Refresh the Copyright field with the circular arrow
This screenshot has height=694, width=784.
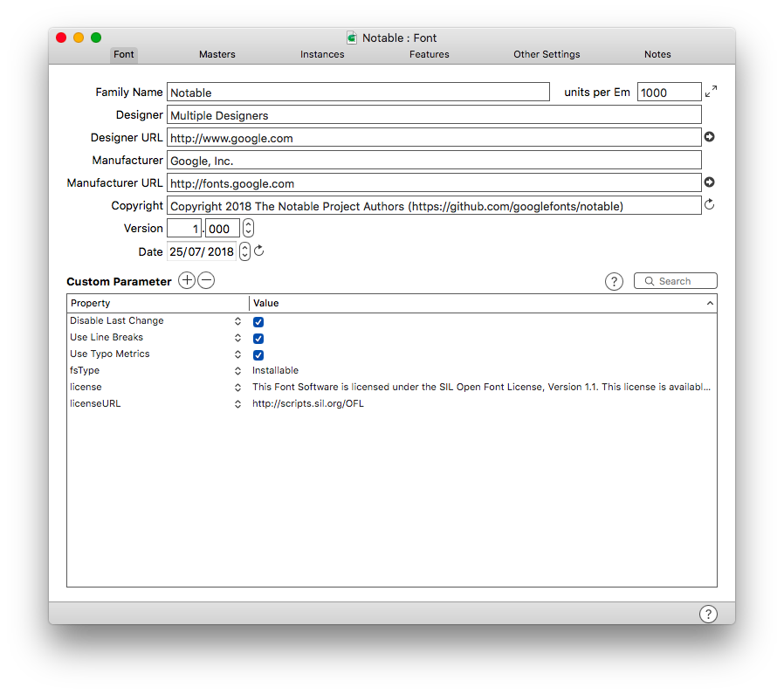(709, 204)
